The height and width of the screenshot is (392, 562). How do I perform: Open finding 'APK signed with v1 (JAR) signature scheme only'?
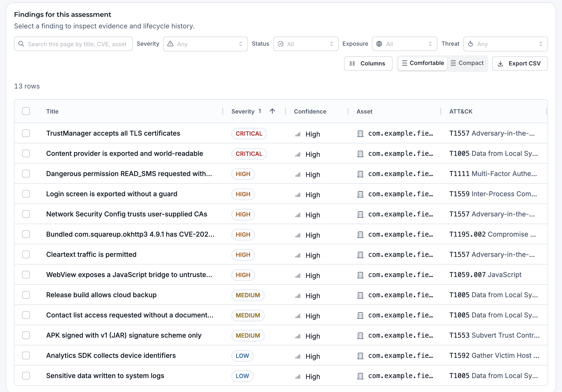(x=124, y=335)
